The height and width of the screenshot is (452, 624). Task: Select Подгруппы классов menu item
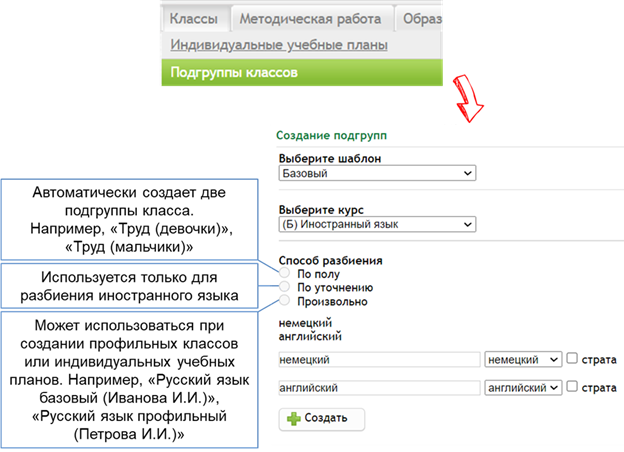[x=234, y=73]
